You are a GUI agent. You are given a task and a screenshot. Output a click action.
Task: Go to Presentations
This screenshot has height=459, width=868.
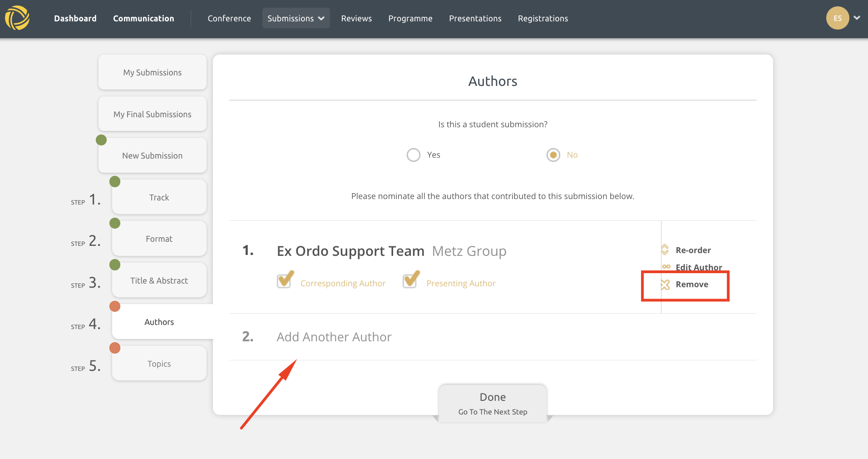click(x=475, y=18)
